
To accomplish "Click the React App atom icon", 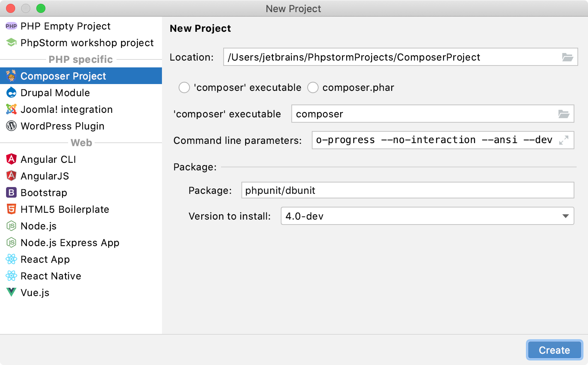I will 11,259.
